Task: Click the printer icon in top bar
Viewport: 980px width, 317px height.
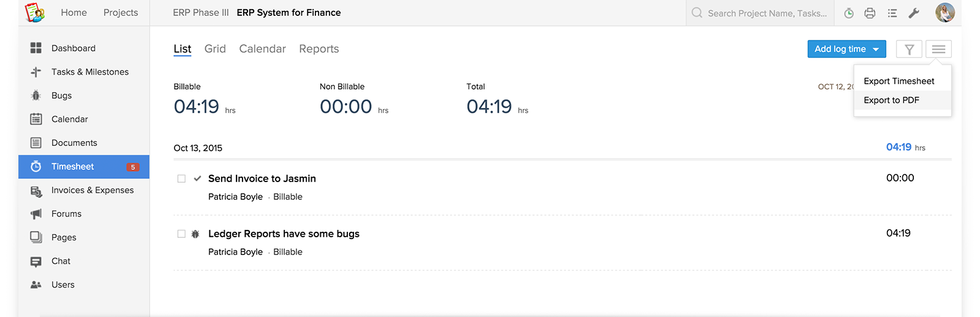Action: pyautogui.click(x=870, y=13)
